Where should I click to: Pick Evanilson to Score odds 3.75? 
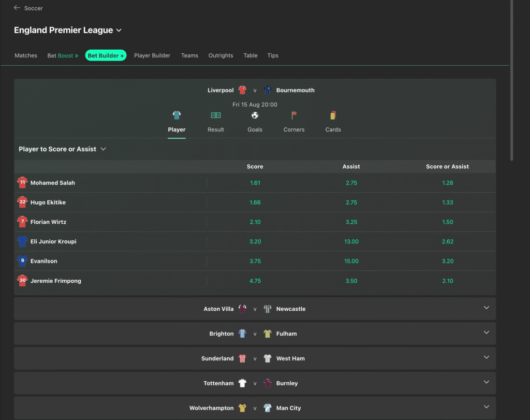[255, 261]
